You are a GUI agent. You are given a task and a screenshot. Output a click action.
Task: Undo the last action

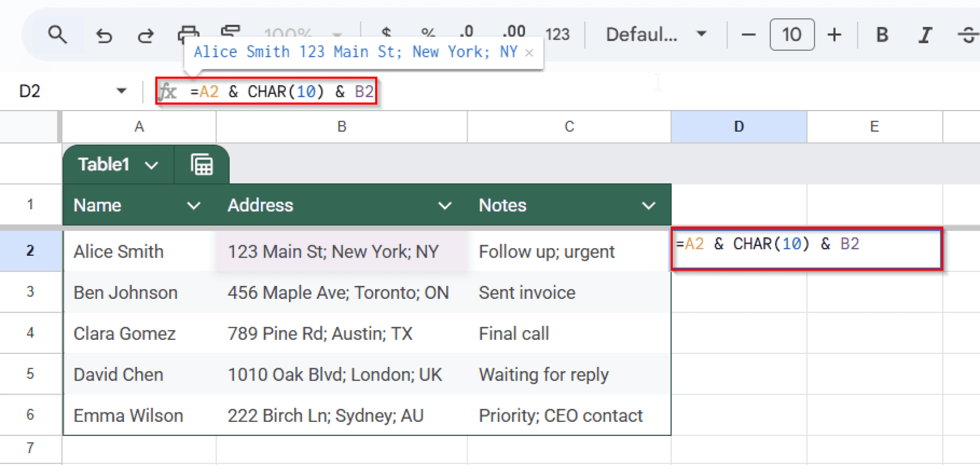coord(105,34)
